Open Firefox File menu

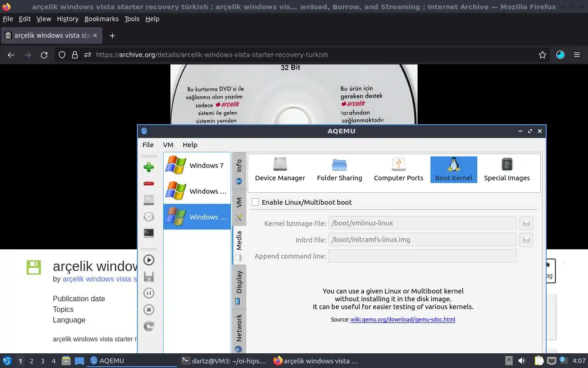8,19
